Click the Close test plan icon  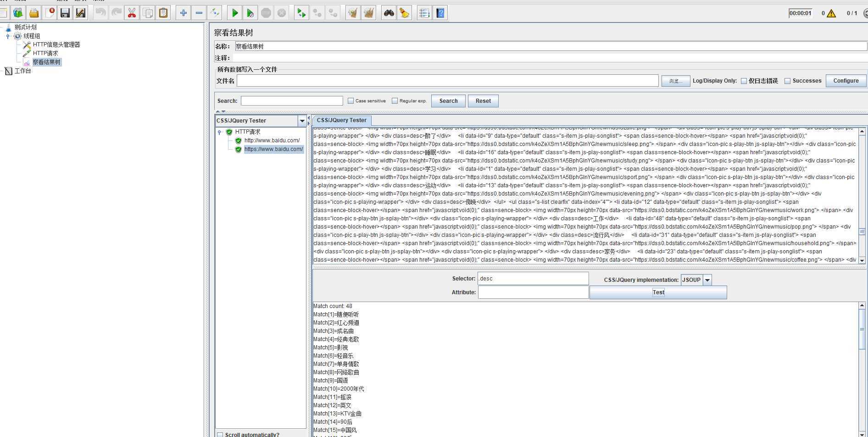(x=50, y=13)
